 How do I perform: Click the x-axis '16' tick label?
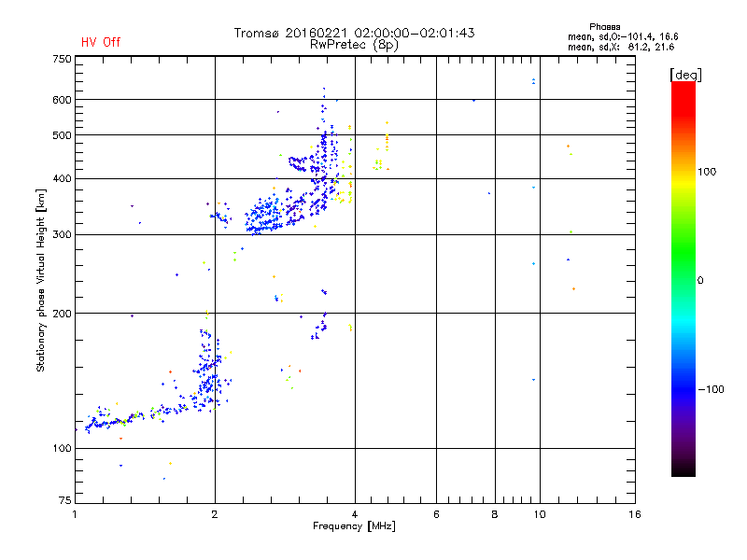(635, 514)
